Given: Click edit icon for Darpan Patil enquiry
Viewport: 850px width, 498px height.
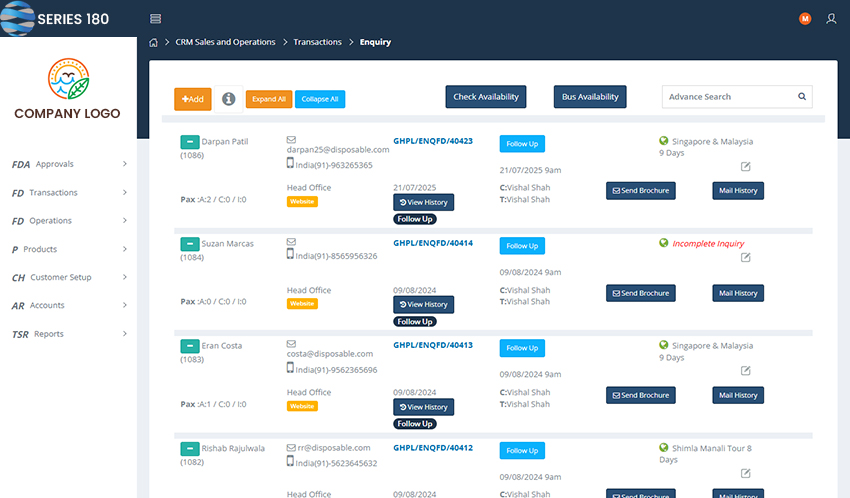Looking at the screenshot, I should point(745,166).
